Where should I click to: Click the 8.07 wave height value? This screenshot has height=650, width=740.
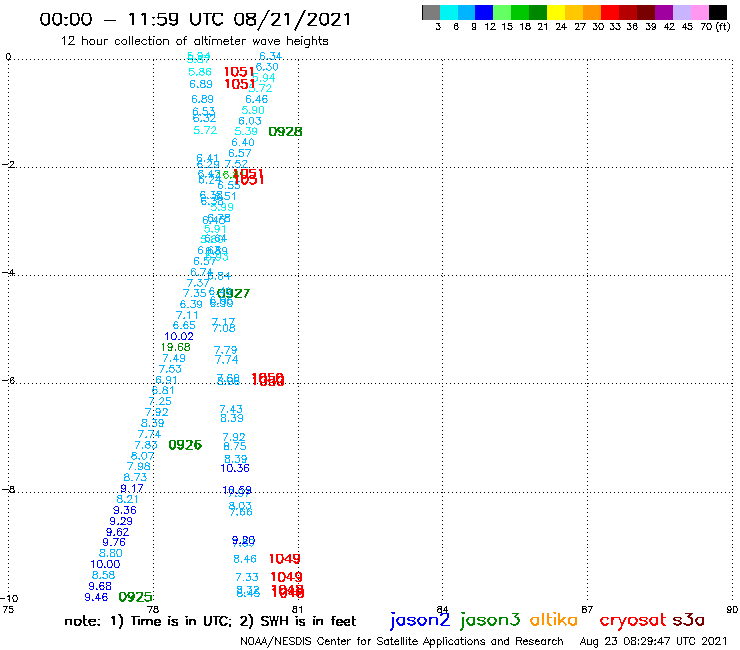(x=143, y=456)
